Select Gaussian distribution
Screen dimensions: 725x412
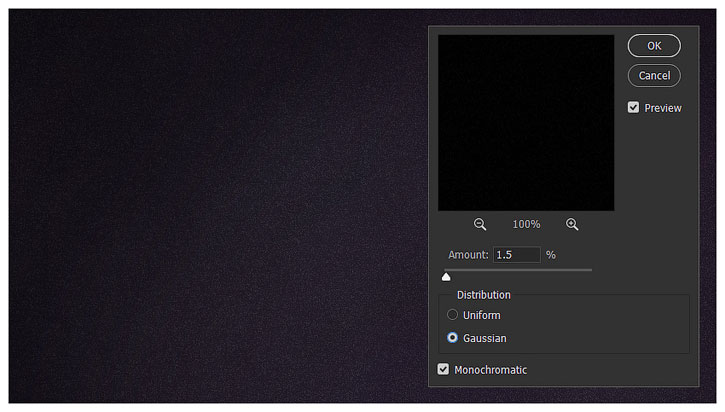tap(452, 338)
